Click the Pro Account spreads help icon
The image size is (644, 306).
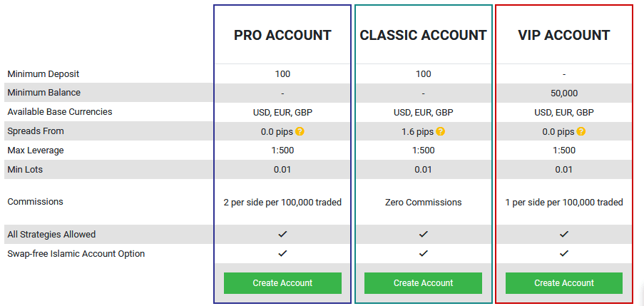pyautogui.click(x=300, y=131)
